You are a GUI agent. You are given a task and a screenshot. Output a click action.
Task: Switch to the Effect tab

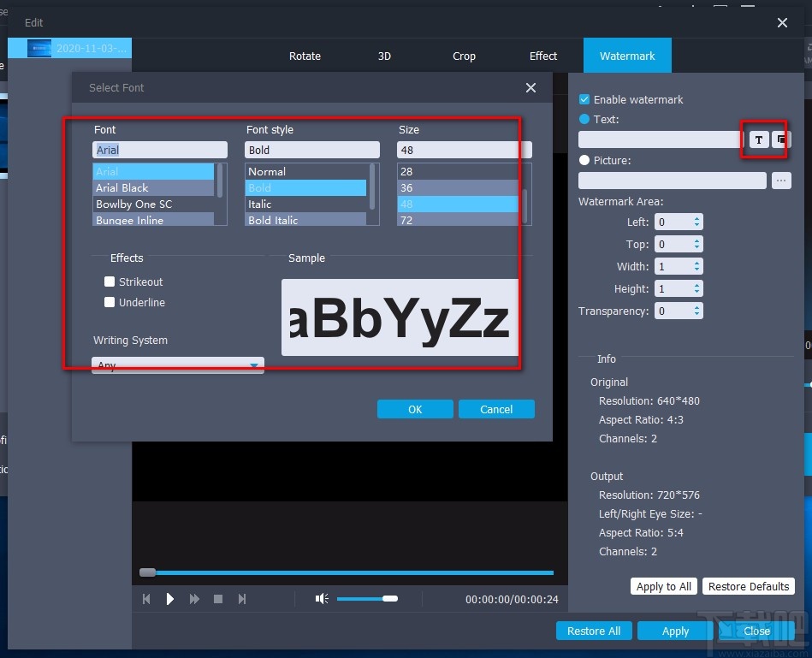(x=542, y=56)
